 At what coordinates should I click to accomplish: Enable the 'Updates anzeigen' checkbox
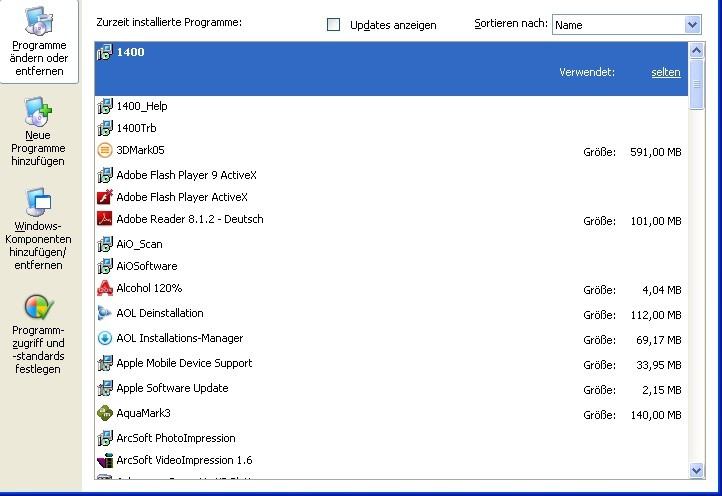point(333,24)
